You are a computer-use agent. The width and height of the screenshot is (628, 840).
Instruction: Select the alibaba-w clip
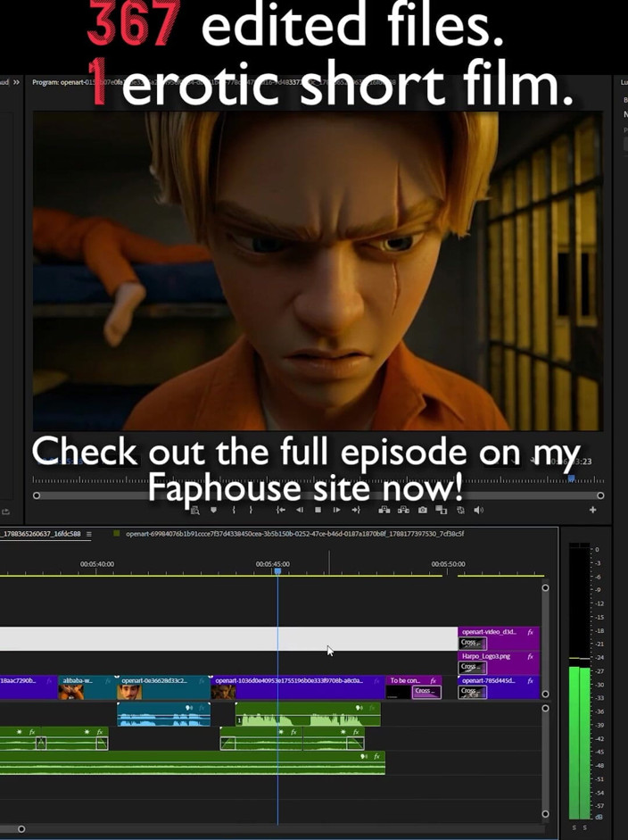coord(87,686)
